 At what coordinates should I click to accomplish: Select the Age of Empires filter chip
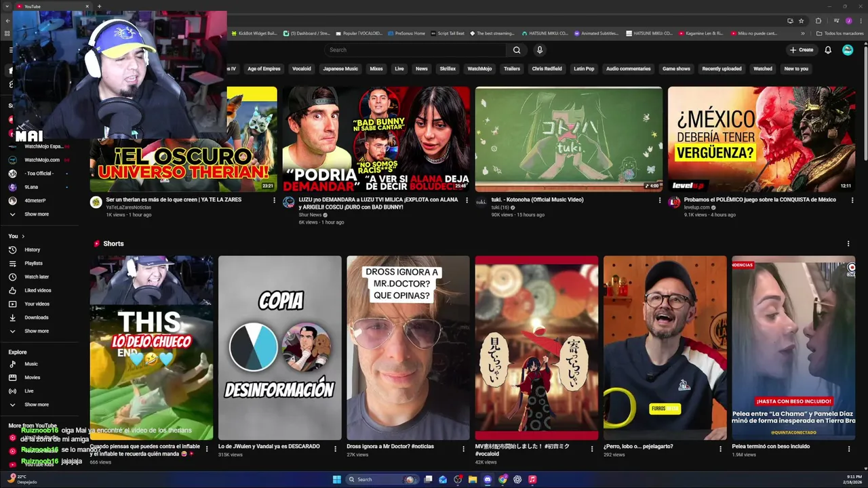[x=264, y=68]
